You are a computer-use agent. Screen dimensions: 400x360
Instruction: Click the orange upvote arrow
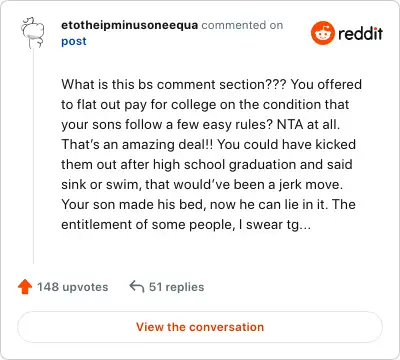(25, 287)
